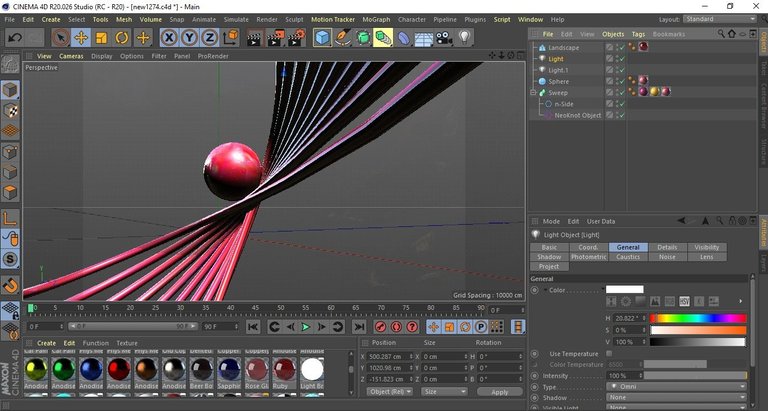Switch to the Caustics tab
The image size is (768, 411).
pyautogui.click(x=628, y=257)
